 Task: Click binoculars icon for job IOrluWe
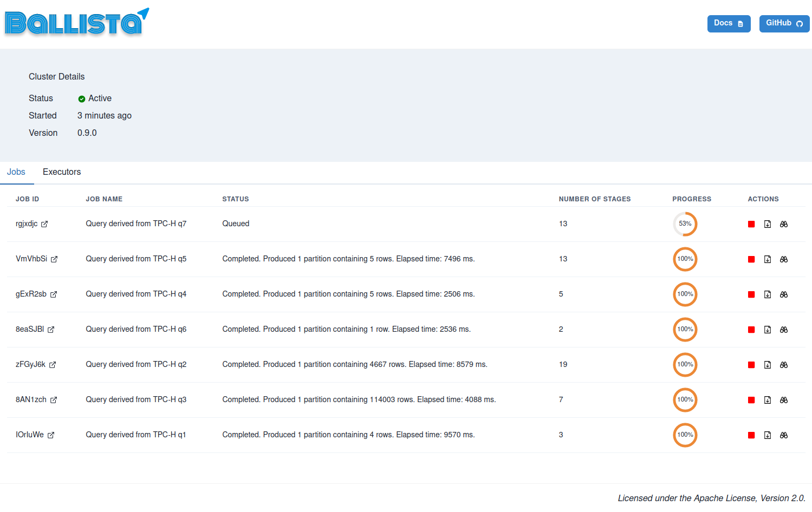[x=784, y=435]
